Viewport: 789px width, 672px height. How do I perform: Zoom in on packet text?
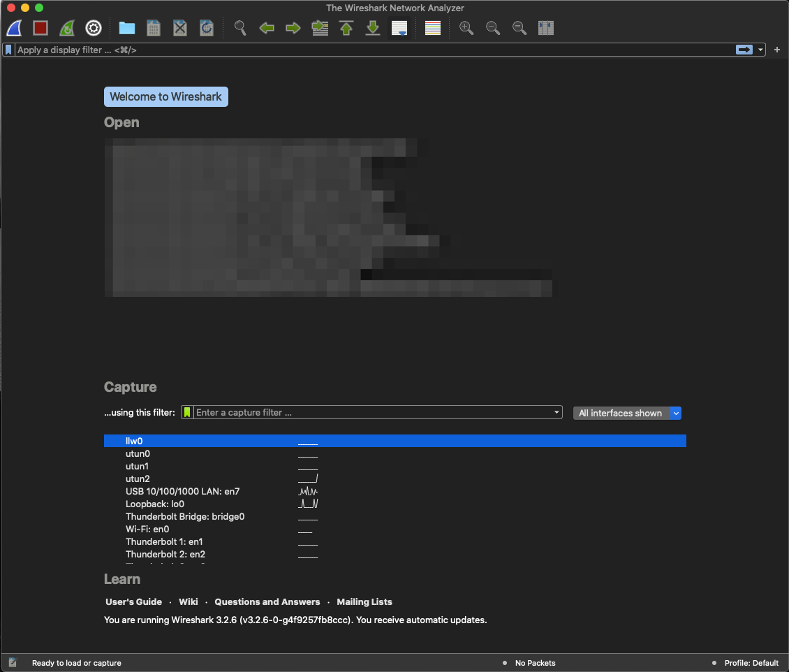466,28
